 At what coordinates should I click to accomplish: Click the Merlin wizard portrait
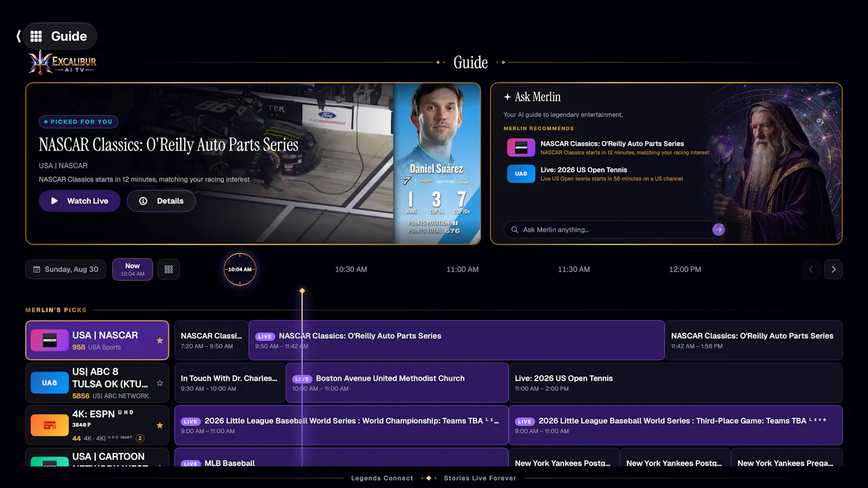point(776,165)
